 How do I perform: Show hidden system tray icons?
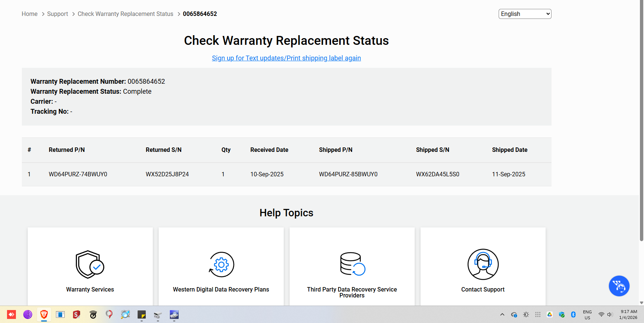502,314
